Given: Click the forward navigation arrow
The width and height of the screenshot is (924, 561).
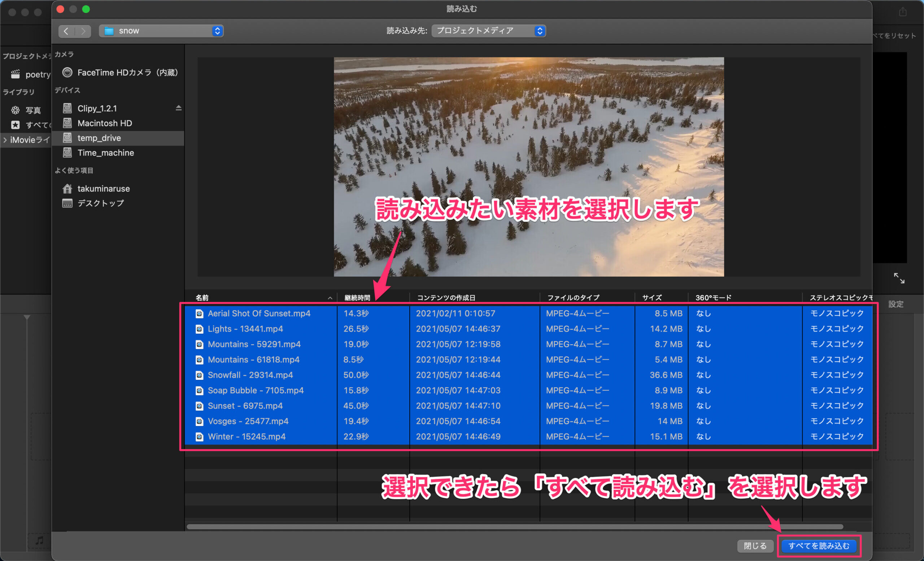Looking at the screenshot, I should pyautogui.click(x=83, y=31).
